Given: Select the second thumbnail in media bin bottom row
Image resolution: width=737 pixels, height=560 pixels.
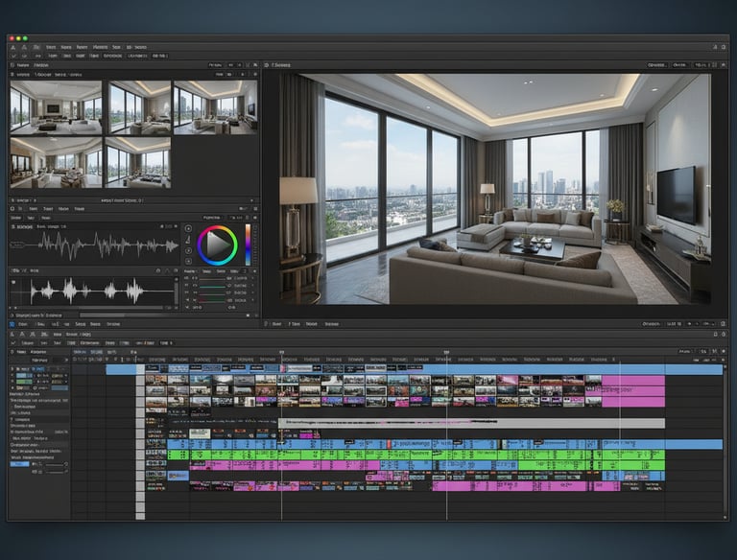Looking at the screenshot, I should coord(138,163).
